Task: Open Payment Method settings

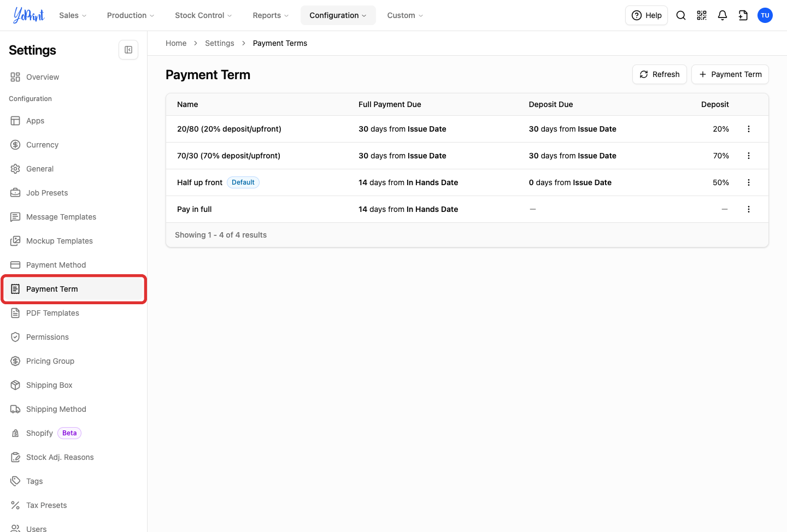Action: point(74,265)
